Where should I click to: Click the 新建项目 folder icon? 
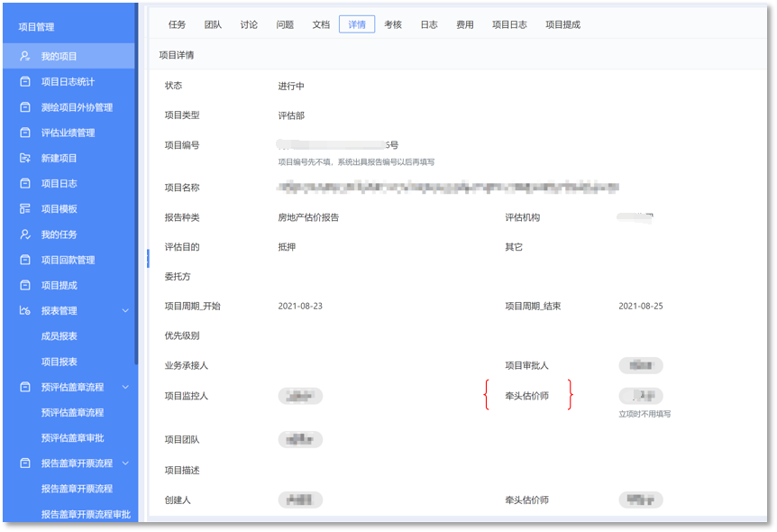(25, 158)
